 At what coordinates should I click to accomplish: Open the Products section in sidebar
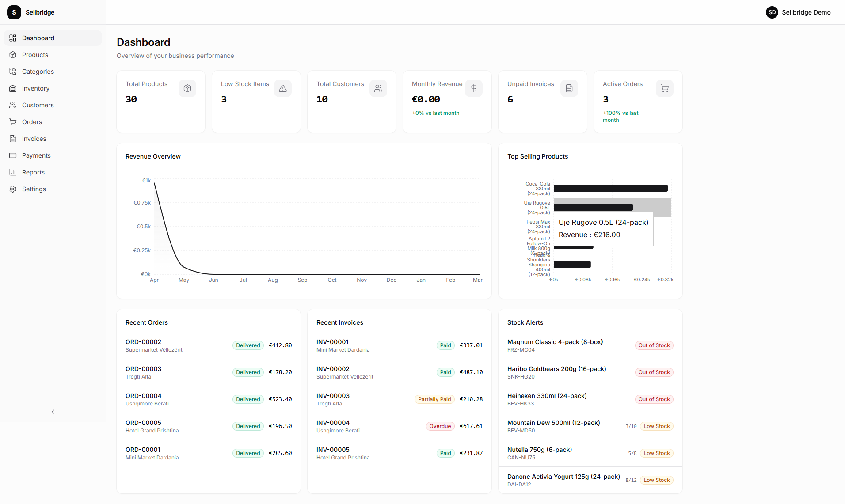point(34,55)
